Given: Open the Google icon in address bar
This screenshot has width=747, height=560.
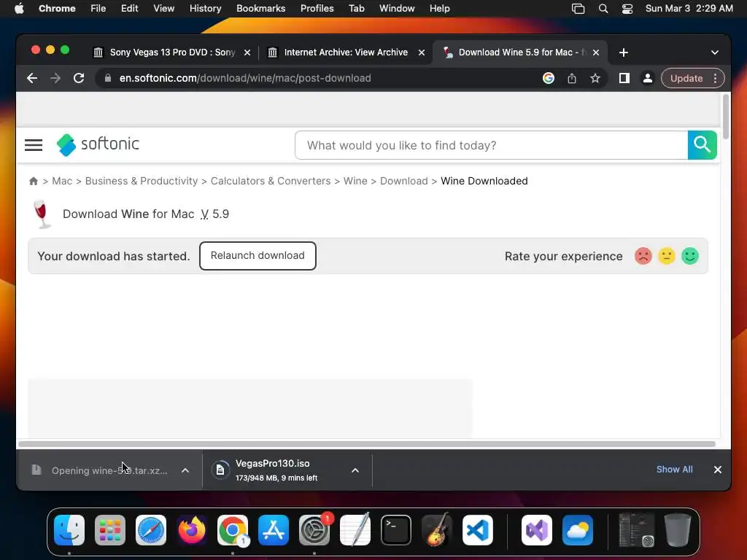Looking at the screenshot, I should coord(549,78).
